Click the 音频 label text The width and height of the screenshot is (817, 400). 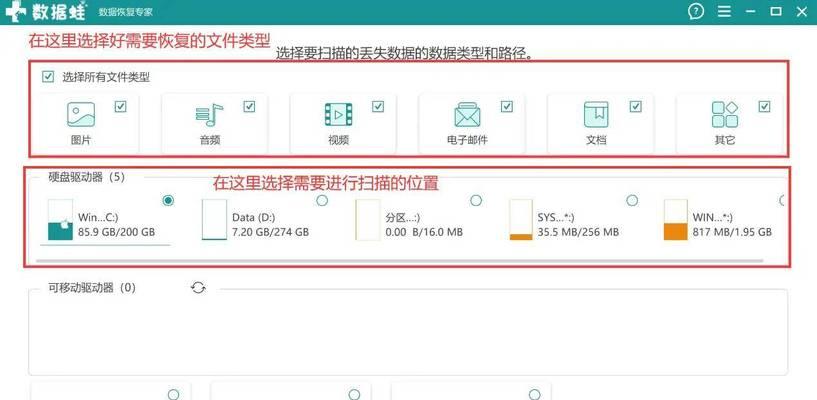(x=209, y=140)
